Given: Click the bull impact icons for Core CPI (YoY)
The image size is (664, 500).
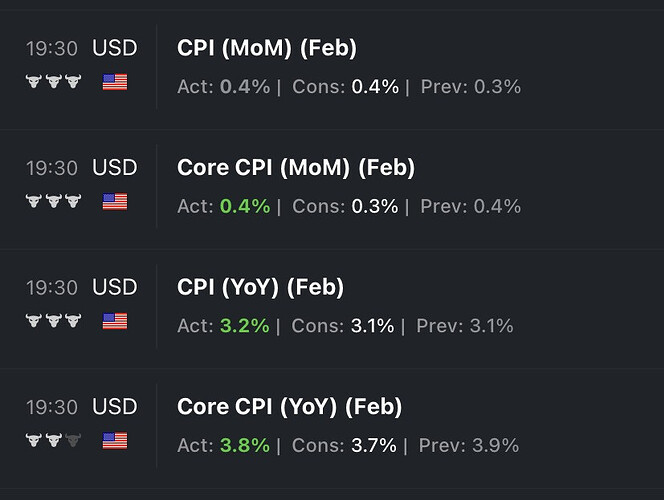Looking at the screenshot, I should 53,441.
